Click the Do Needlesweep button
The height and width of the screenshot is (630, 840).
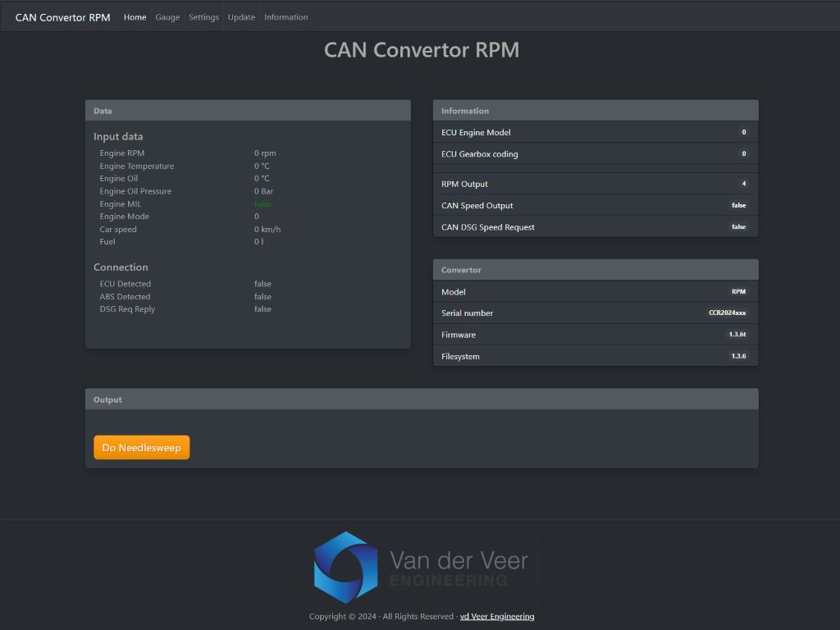(141, 447)
